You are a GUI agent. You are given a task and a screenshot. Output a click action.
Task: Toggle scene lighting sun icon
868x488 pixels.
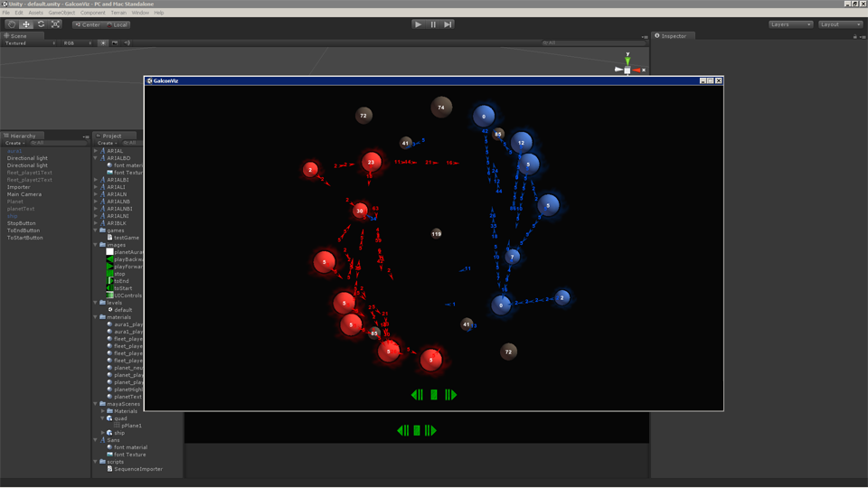coord(103,43)
